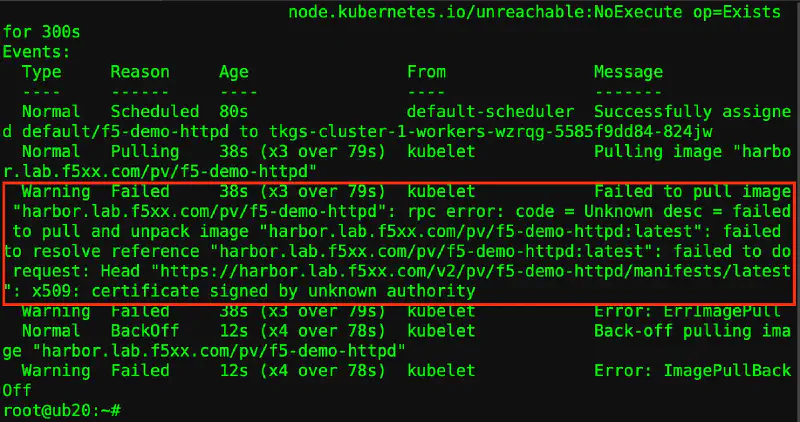Click the Message column header
This screenshot has width=800, height=422.
click(628, 71)
